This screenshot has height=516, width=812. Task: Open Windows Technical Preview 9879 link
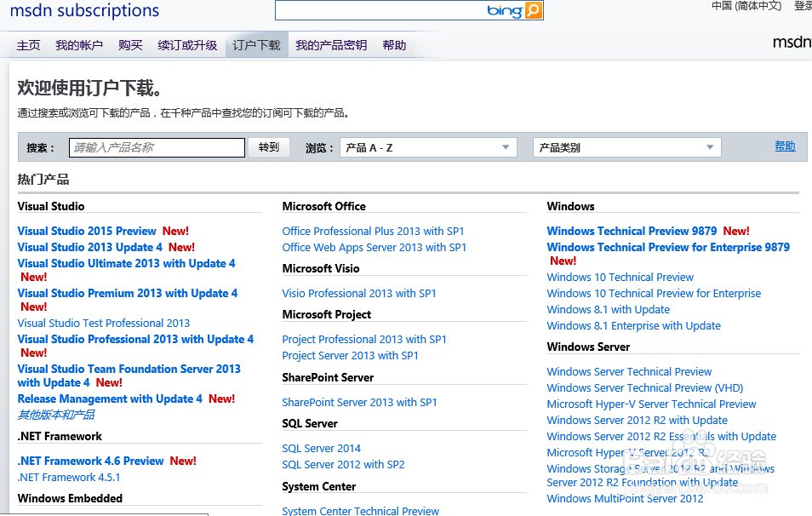click(x=632, y=231)
